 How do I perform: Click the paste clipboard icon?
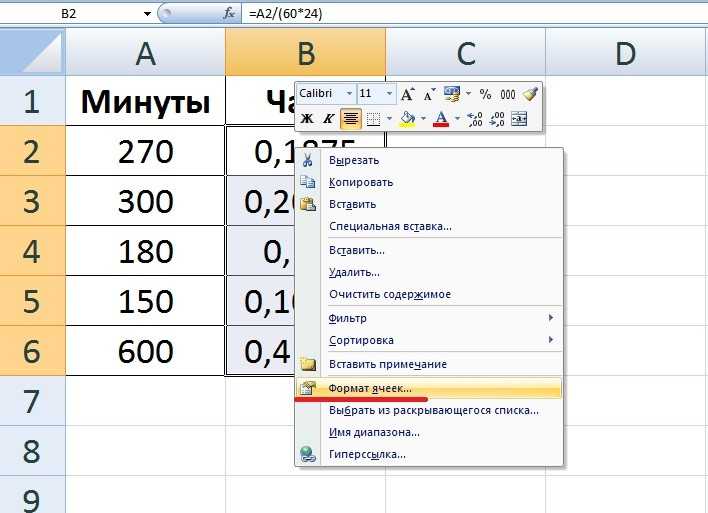(x=308, y=204)
